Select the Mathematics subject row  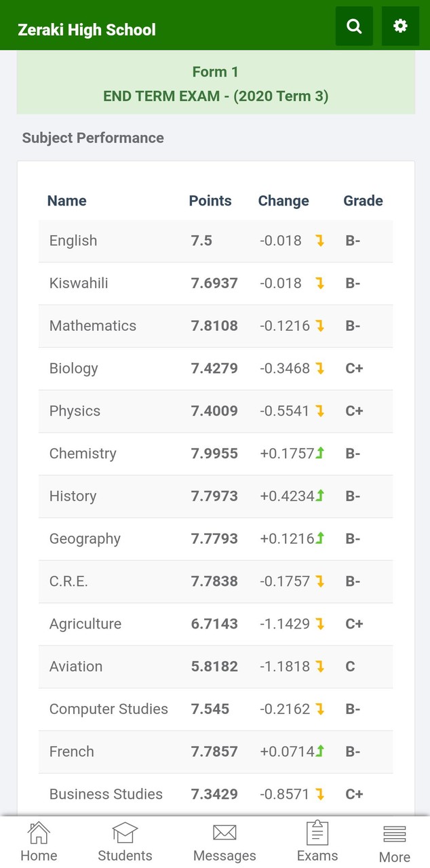coord(216,326)
